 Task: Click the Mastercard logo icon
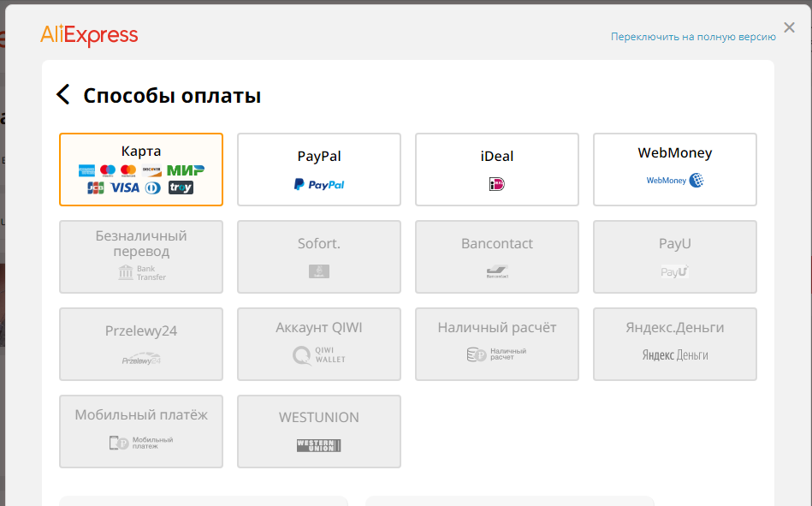[x=127, y=170]
